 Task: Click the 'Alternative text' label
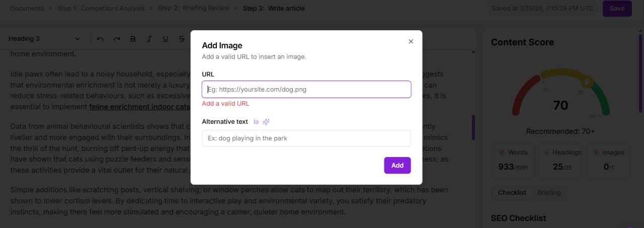click(x=225, y=121)
